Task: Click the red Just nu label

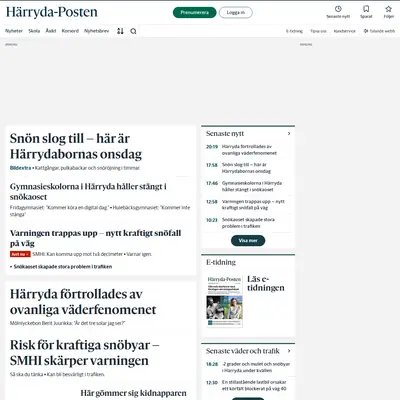Action: pos(20,254)
